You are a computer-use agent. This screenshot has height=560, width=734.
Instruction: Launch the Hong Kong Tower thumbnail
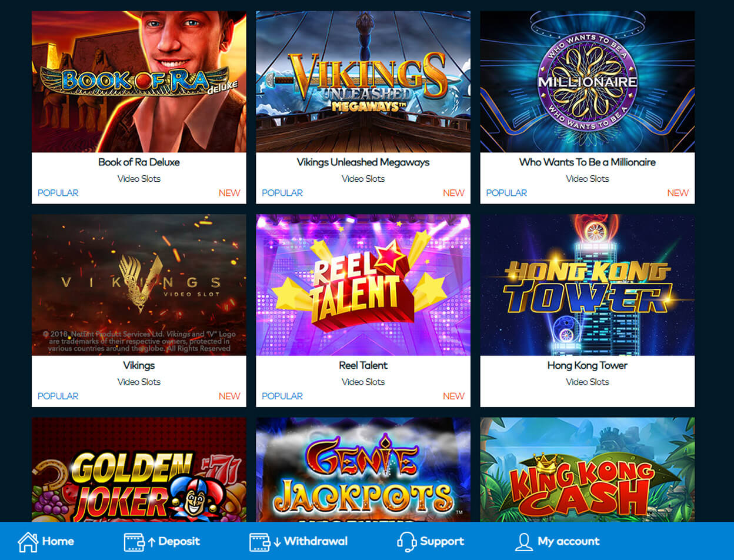[587, 285]
